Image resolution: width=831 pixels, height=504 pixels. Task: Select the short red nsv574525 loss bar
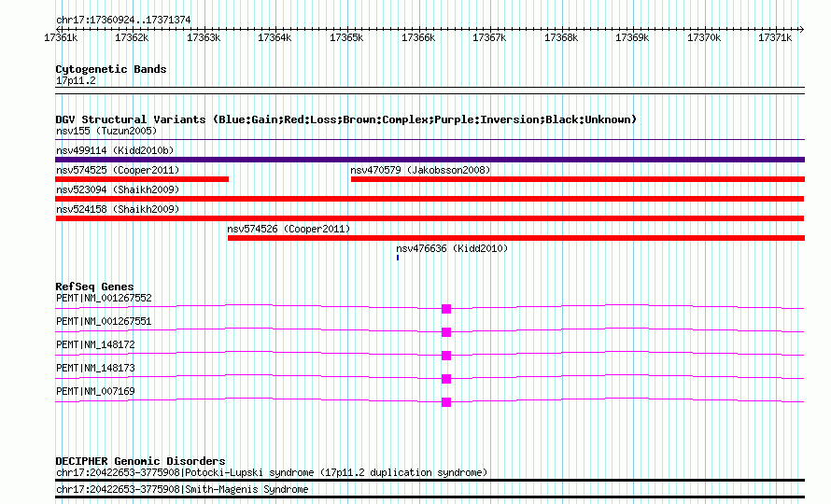(142, 179)
